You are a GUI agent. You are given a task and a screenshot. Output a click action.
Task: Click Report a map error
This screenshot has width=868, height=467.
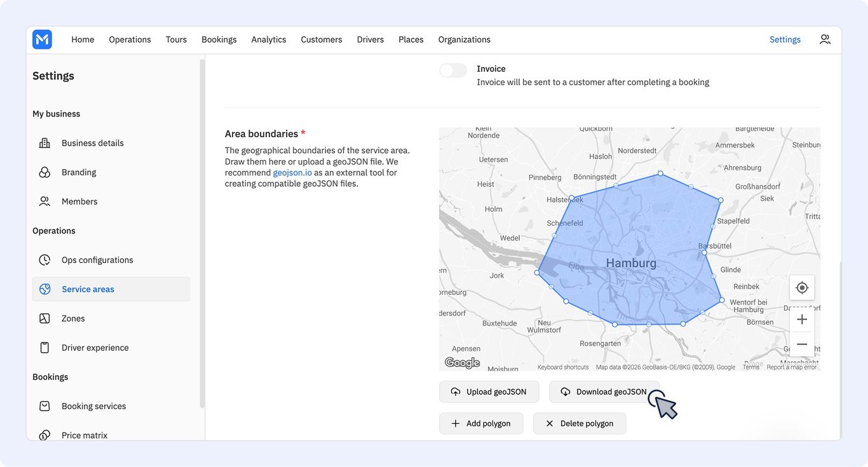(x=792, y=367)
